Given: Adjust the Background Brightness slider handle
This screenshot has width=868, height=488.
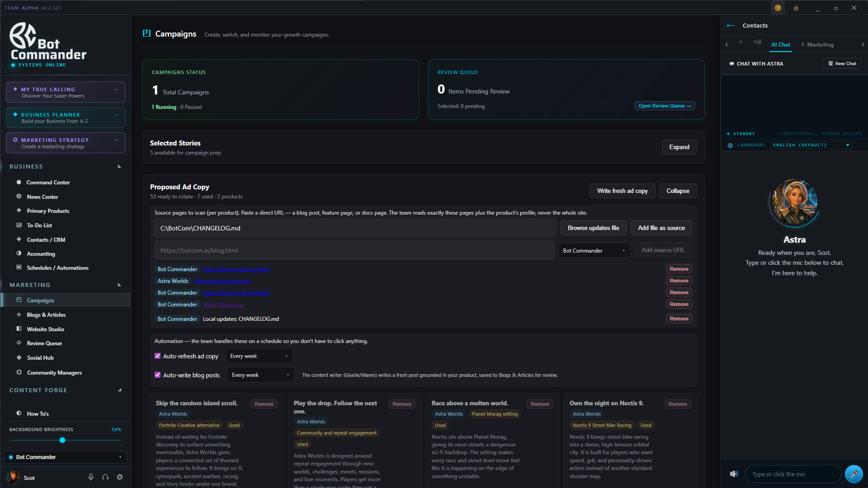Looking at the screenshot, I should click(x=62, y=440).
